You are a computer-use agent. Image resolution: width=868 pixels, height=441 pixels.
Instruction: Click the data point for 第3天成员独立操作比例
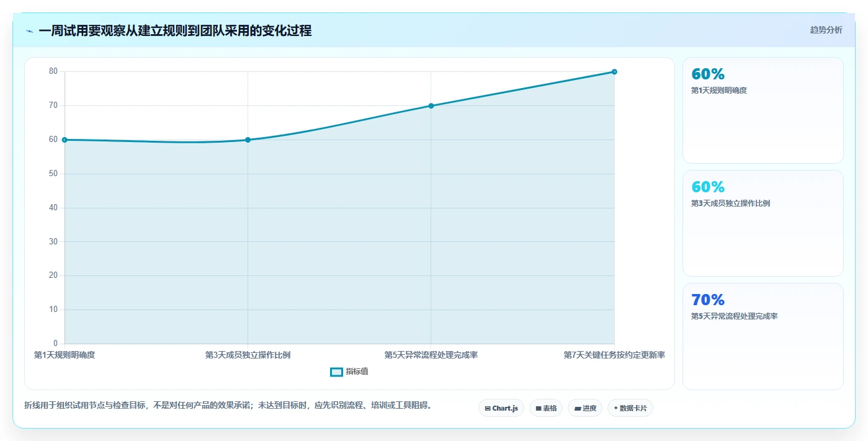click(248, 140)
